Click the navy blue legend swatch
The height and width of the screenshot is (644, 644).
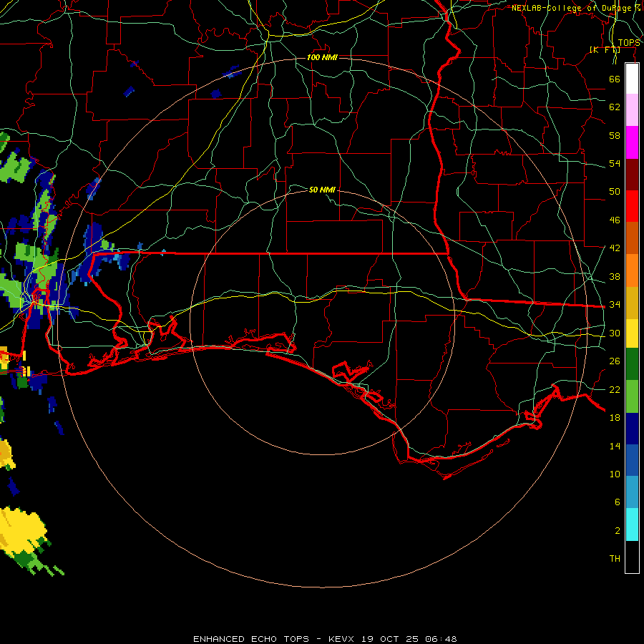(x=632, y=429)
